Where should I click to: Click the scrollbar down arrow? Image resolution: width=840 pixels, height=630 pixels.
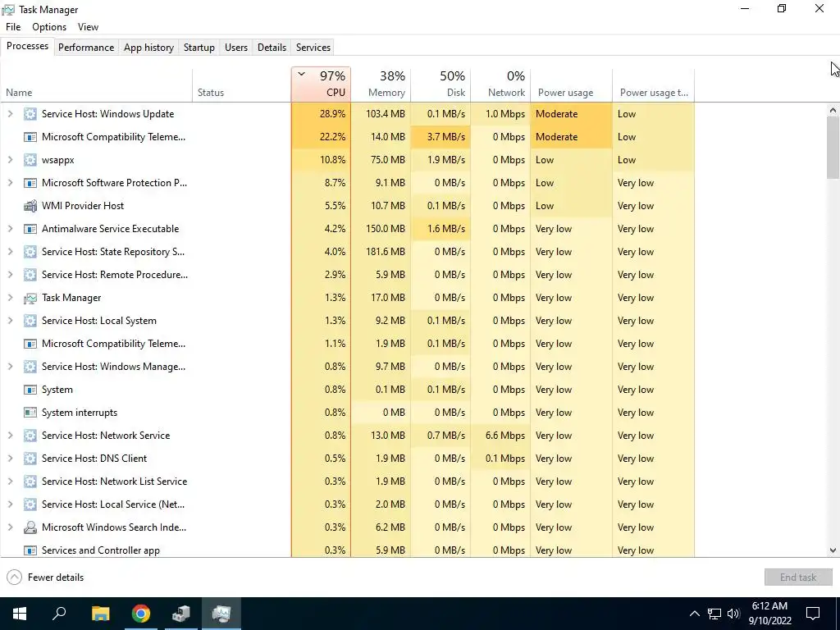pos(833,550)
